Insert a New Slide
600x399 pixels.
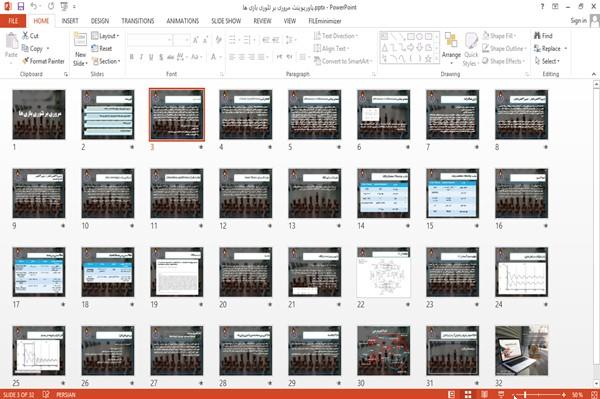pyautogui.click(x=80, y=49)
